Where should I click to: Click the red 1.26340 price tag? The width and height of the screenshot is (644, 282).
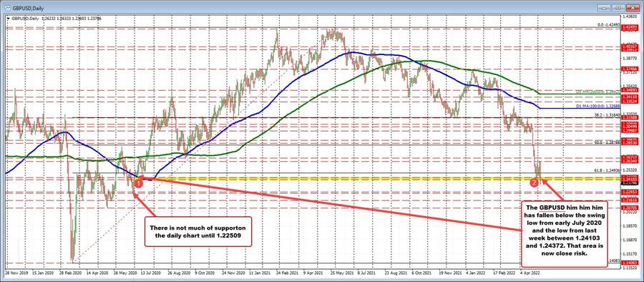click(x=630, y=161)
